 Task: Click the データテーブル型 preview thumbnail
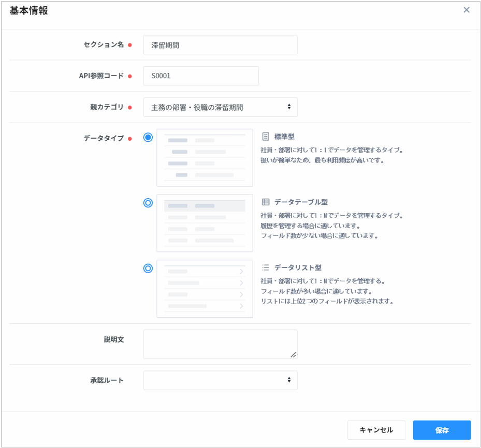[205, 223]
